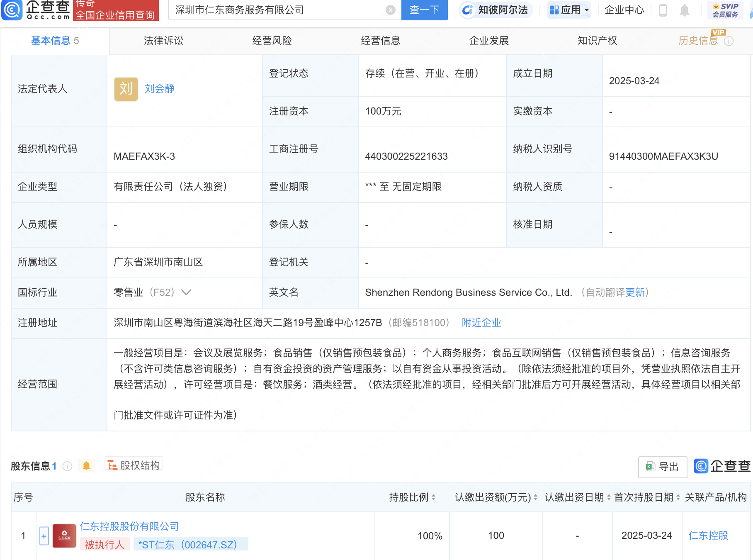Screen dimensions: 753x560
Task: Go to 知识产权 tab
Action: pos(598,41)
